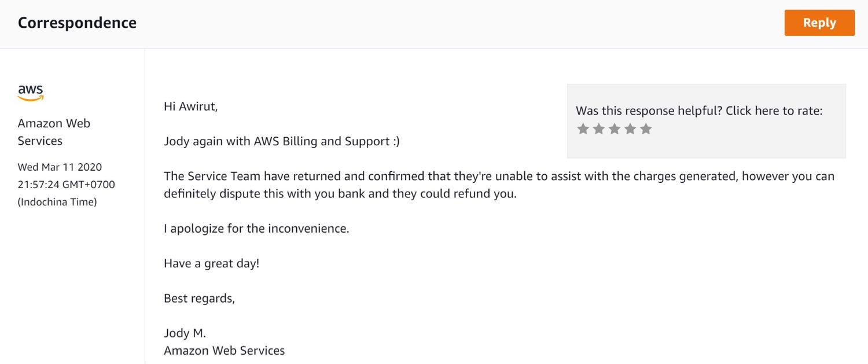Viewport: 868px width, 364px height.
Task: Click the (Indochina Time) label
Action: point(57,202)
